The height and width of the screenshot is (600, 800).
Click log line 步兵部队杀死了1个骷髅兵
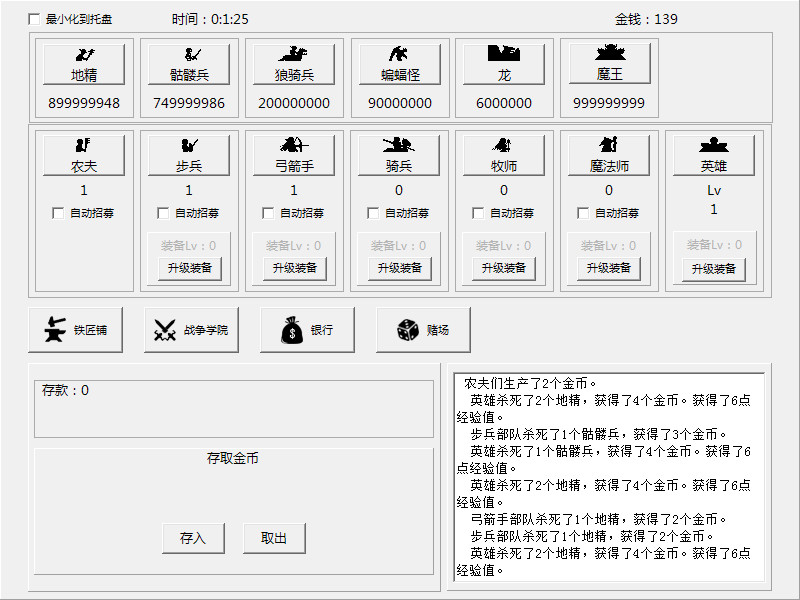coord(598,434)
